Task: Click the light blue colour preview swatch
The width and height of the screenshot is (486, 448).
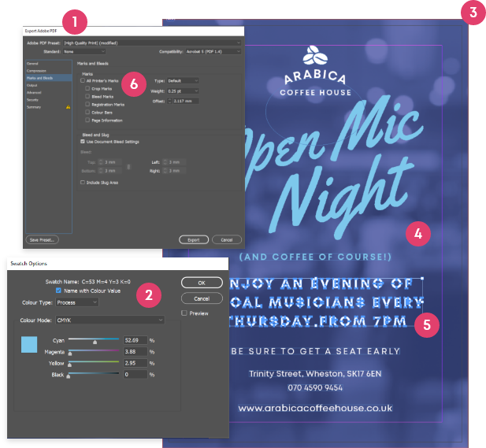Action: (x=29, y=345)
